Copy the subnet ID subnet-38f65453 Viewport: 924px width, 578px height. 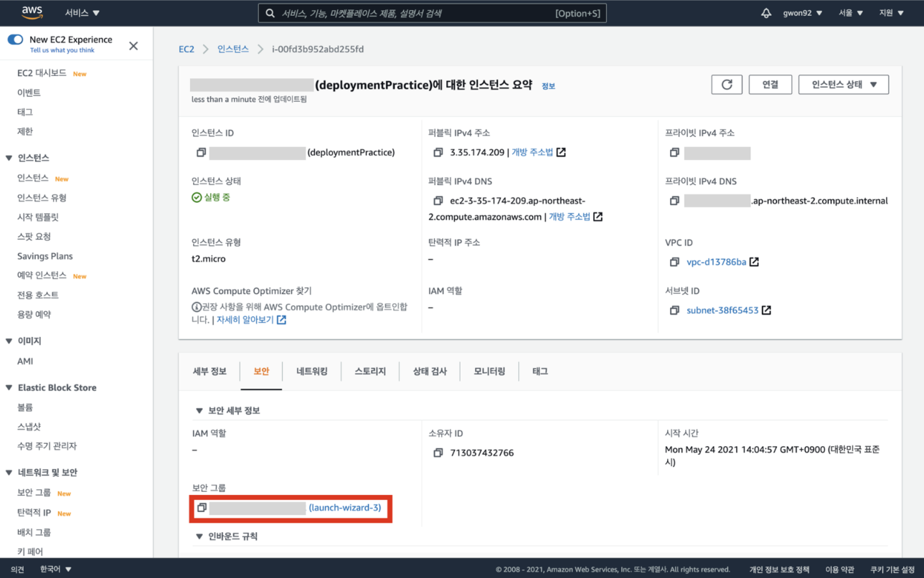click(x=674, y=311)
